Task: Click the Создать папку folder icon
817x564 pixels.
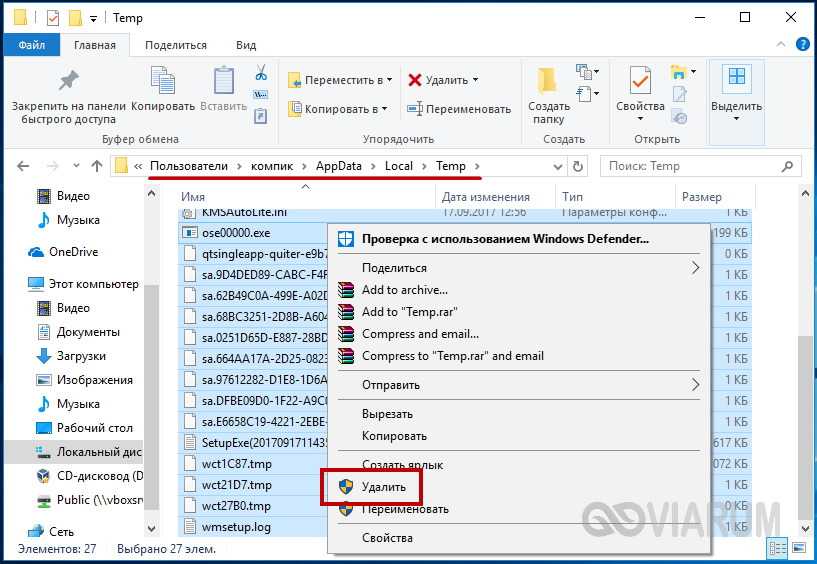Action: (548, 83)
